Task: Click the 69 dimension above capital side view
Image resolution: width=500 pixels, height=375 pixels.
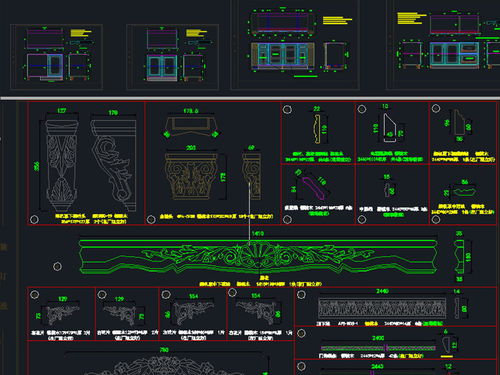Action: pyautogui.click(x=251, y=147)
